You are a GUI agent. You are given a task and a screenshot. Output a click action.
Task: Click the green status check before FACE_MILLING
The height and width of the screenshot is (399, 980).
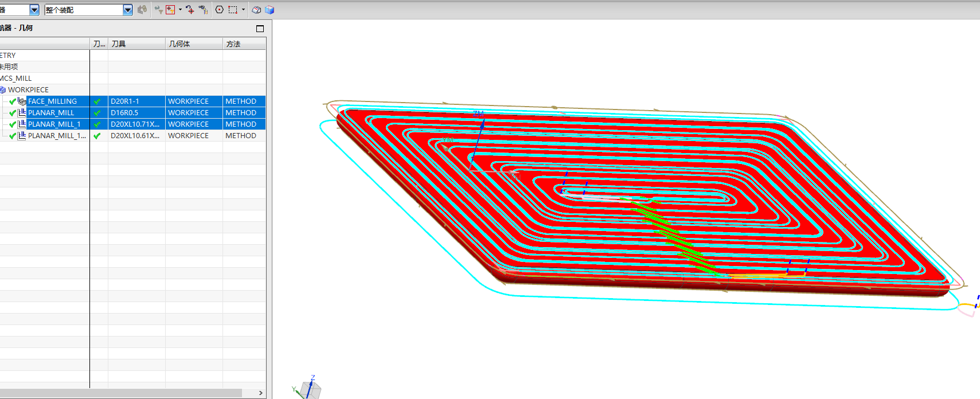(13, 101)
